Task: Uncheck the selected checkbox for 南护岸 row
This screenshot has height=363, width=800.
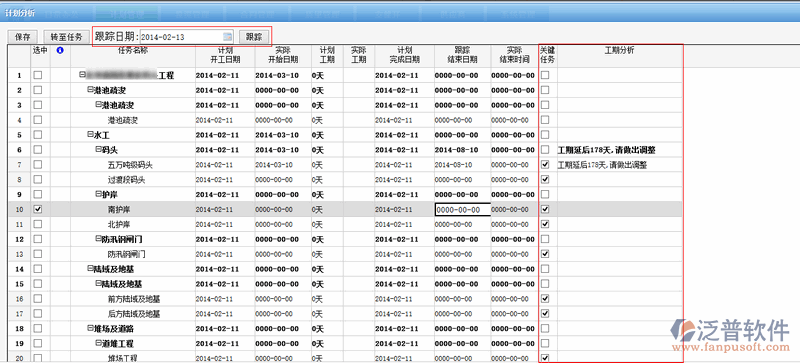Action: coord(38,209)
